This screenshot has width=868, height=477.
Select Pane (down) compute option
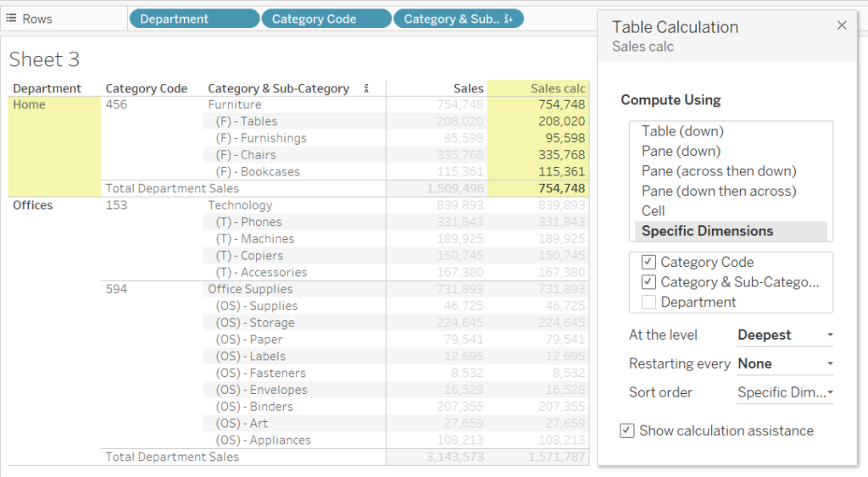pyautogui.click(x=681, y=151)
